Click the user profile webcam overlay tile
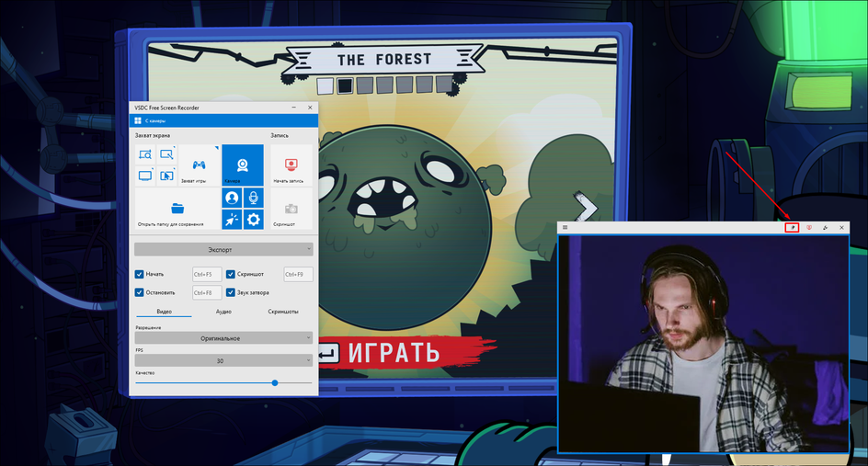 pyautogui.click(x=231, y=198)
